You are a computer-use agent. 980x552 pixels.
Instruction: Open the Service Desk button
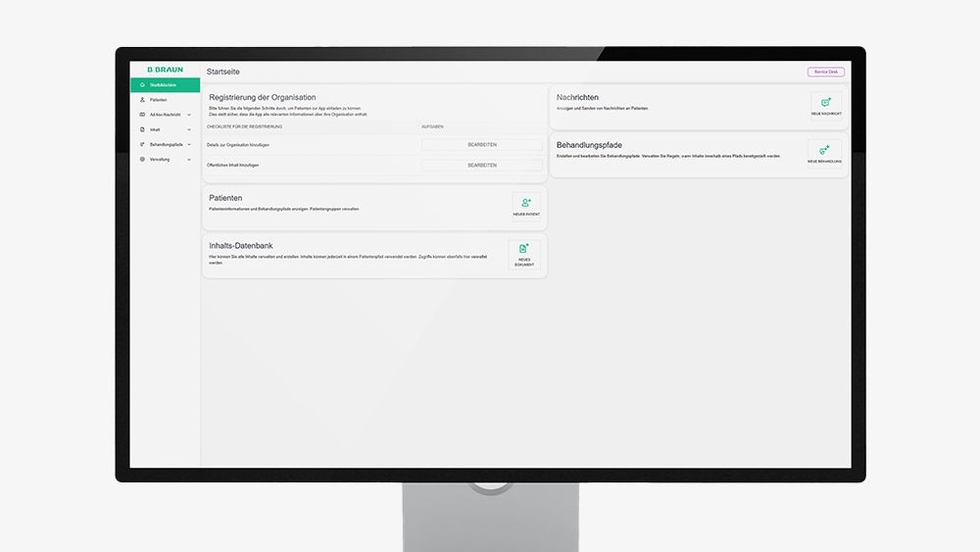pyautogui.click(x=825, y=72)
